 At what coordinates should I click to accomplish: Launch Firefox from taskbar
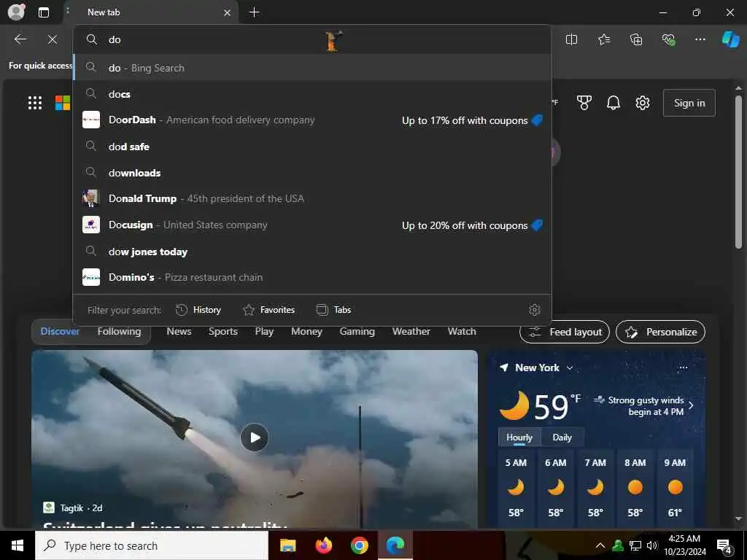click(x=323, y=545)
